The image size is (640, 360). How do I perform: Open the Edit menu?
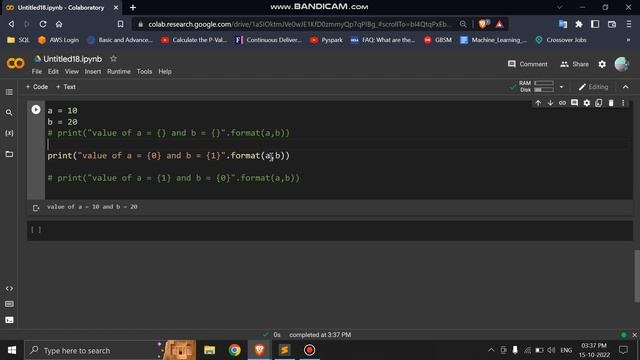click(53, 71)
